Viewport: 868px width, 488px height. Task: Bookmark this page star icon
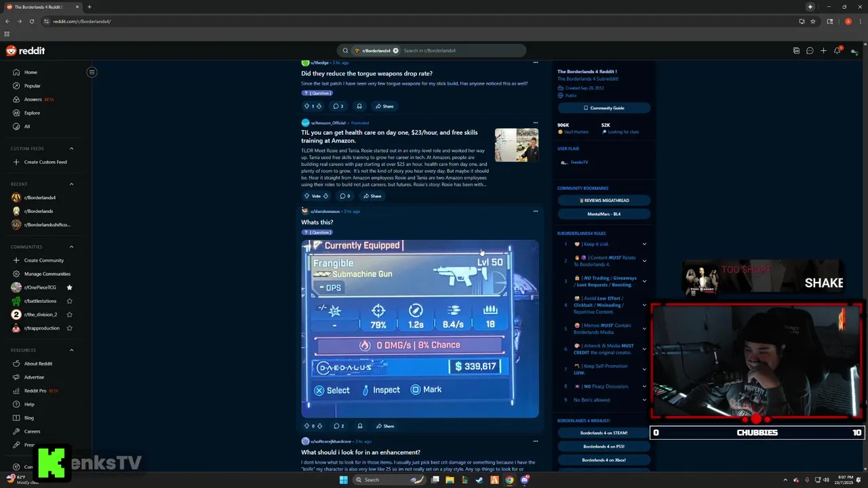pyautogui.click(x=812, y=21)
